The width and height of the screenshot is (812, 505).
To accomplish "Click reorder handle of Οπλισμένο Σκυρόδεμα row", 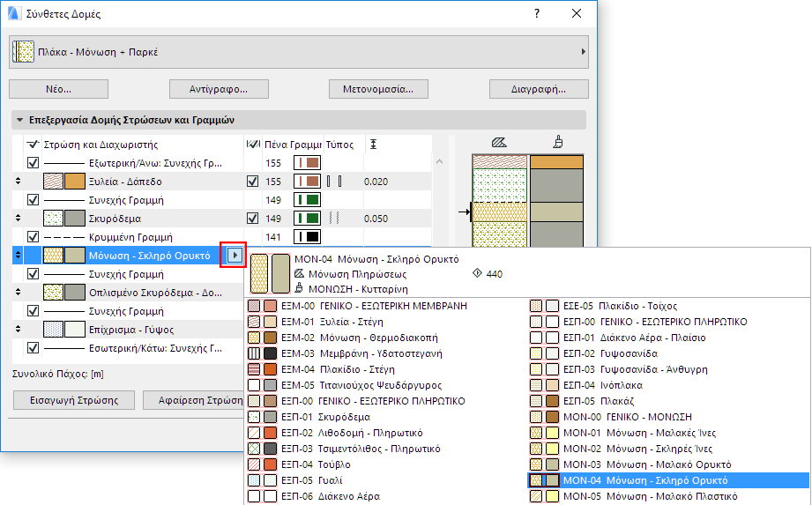I will [x=19, y=293].
